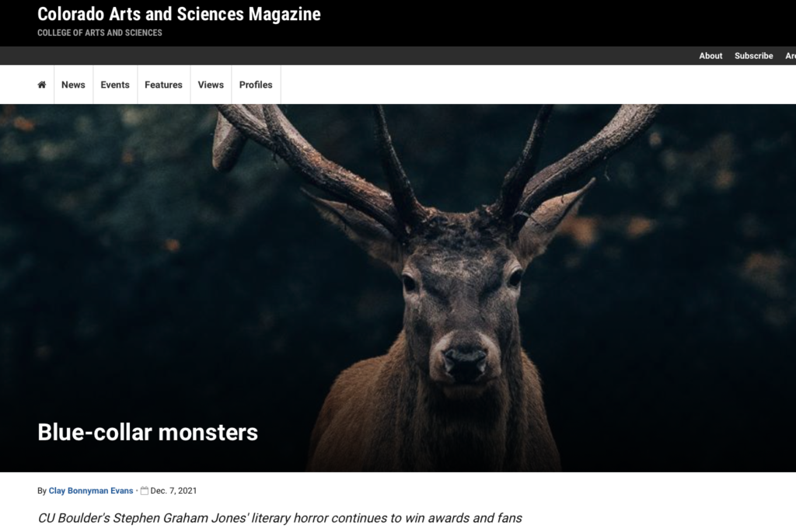Open the Views section
The width and height of the screenshot is (796, 532).
click(x=211, y=85)
